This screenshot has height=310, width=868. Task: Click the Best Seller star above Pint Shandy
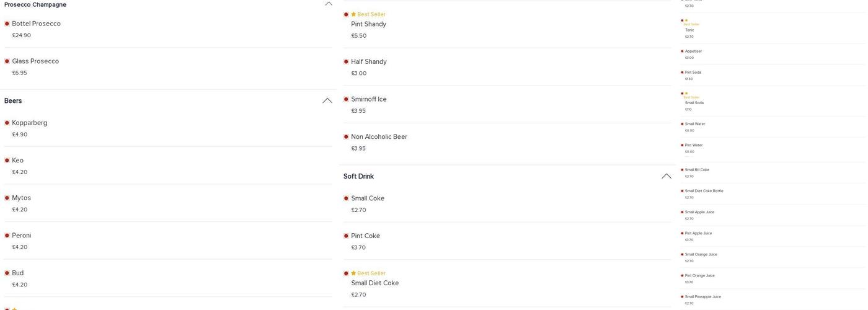click(x=353, y=14)
